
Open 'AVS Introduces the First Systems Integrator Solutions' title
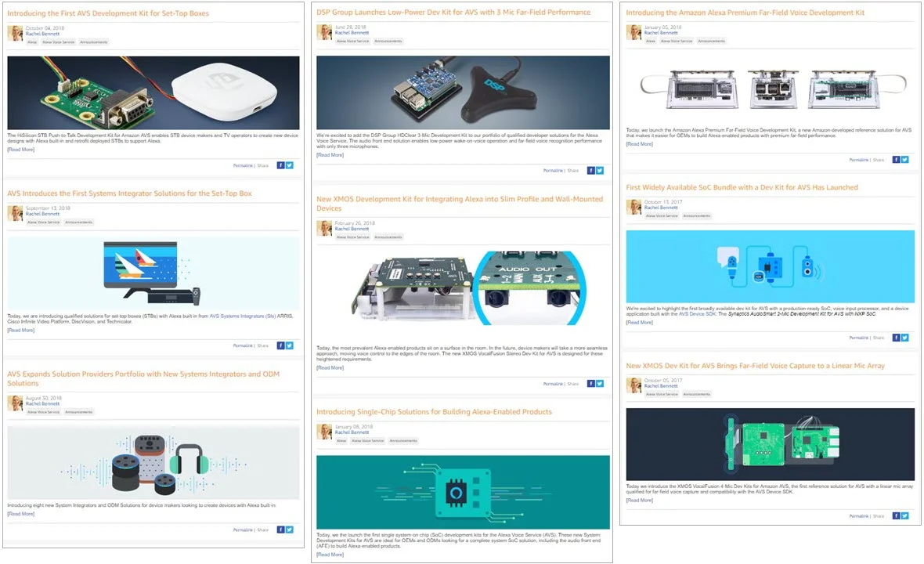pos(129,193)
